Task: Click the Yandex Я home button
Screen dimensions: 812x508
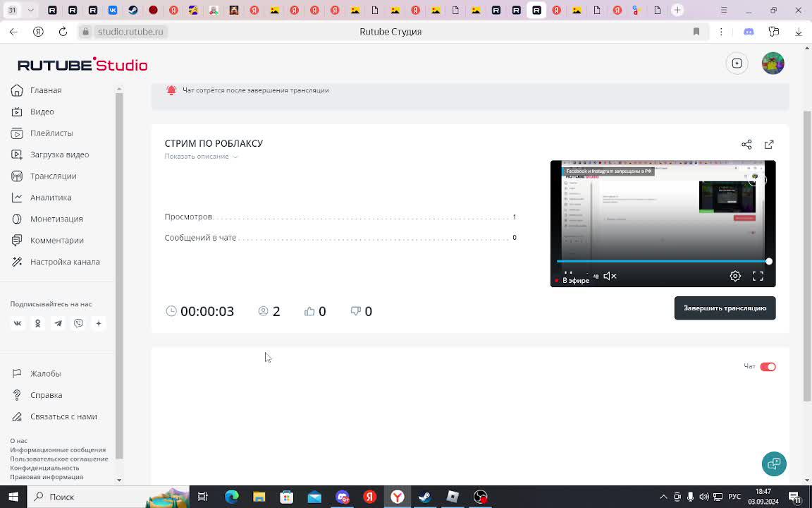Action: click(38, 32)
